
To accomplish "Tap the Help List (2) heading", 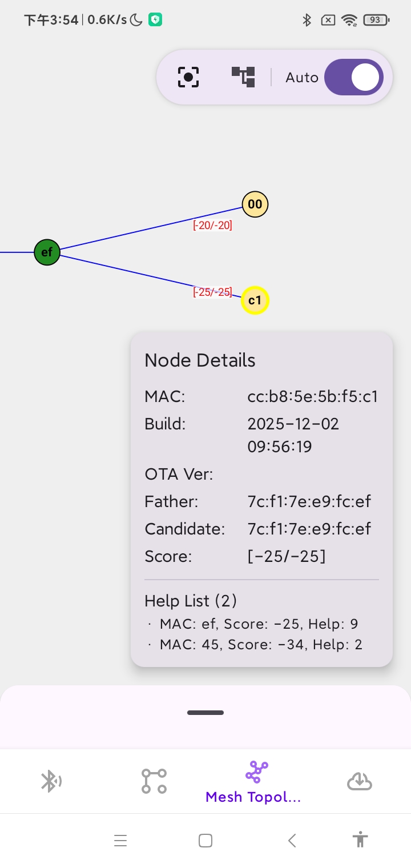I will (x=191, y=601).
